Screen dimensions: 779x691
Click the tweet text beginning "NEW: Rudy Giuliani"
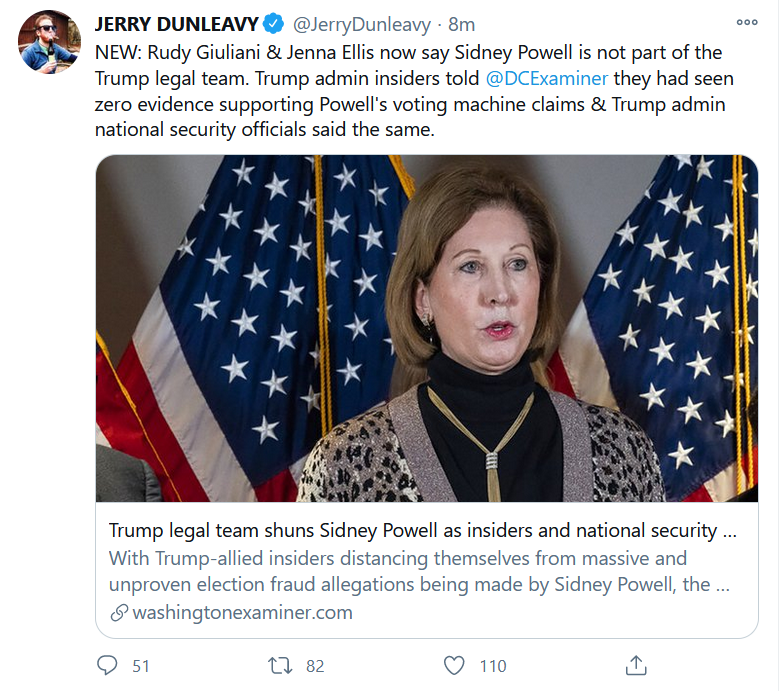click(408, 90)
